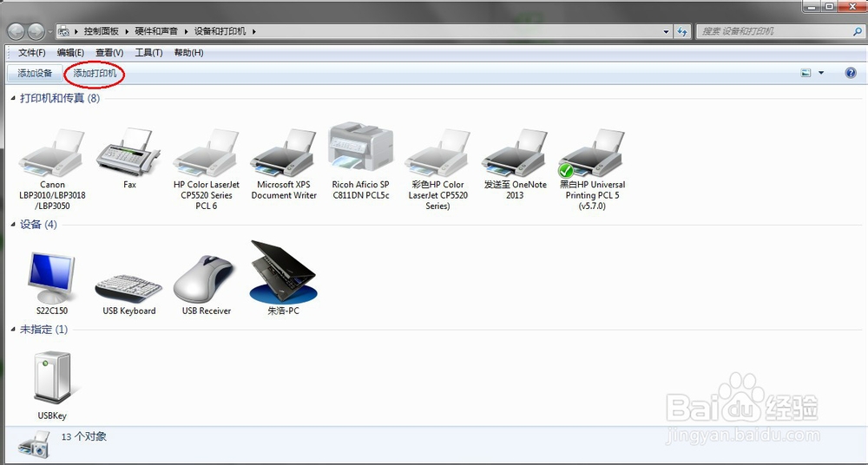Expand arrow after 控制面板 breadcrumb

pyautogui.click(x=126, y=31)
